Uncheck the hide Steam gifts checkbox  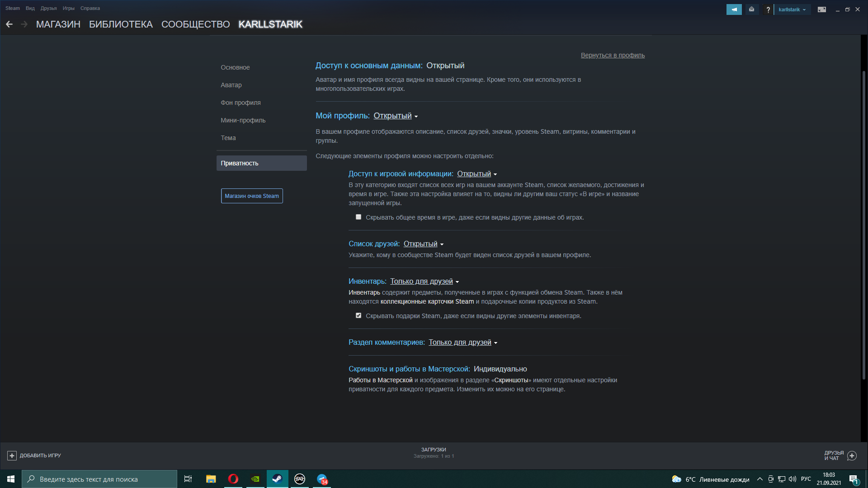359,316
